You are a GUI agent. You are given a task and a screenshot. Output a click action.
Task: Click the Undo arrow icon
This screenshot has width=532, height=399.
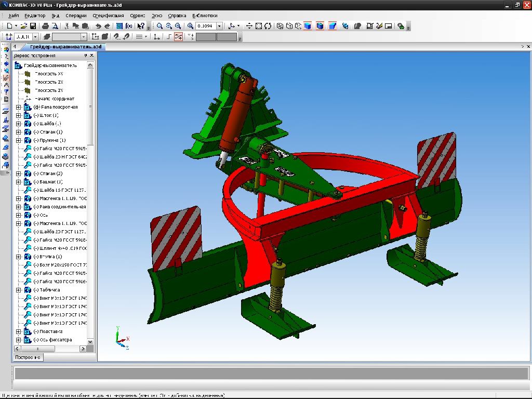98,26
